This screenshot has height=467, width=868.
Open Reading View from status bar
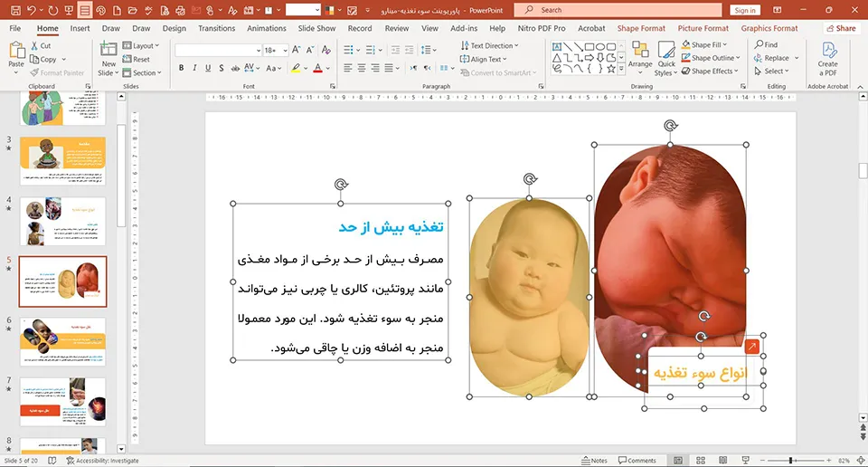tap(723, 461)
